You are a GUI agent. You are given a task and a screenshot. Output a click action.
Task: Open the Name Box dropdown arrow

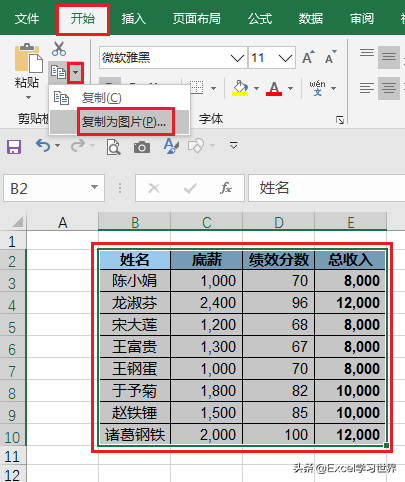click(x=95, y=187)
